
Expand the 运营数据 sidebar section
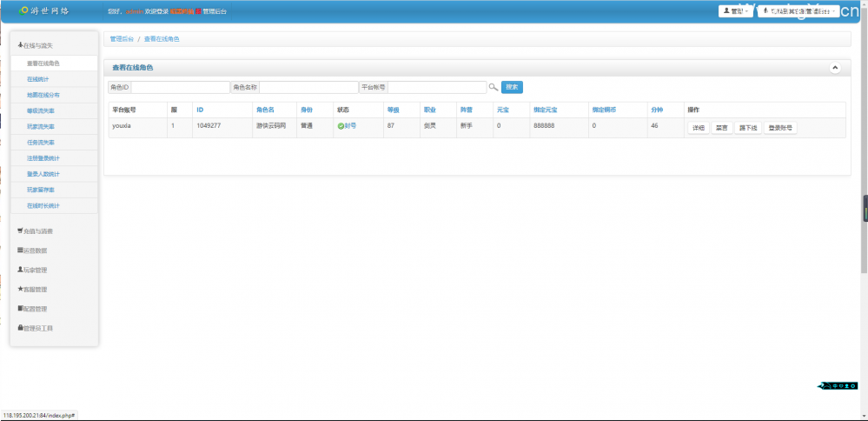(x=32, y=251)
